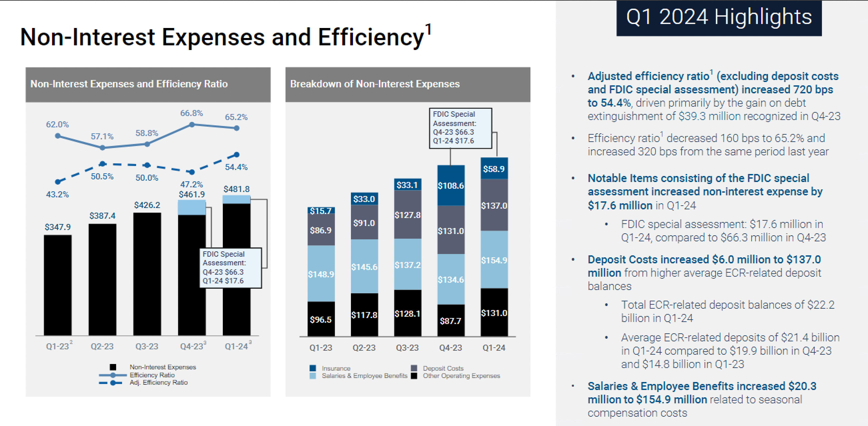Click the Q1-24 axis label in left chart
This screenshot has height=426, width=868.
click(238, 346)
